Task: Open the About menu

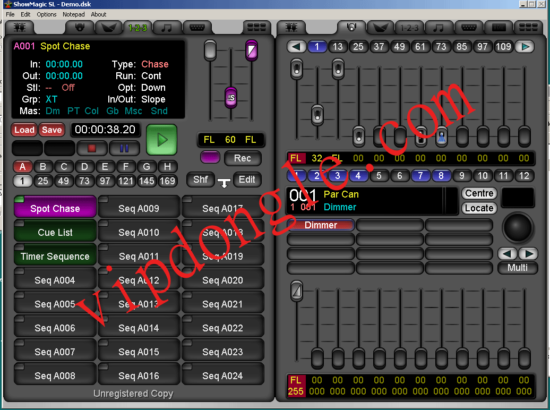Action: point(99,14)
